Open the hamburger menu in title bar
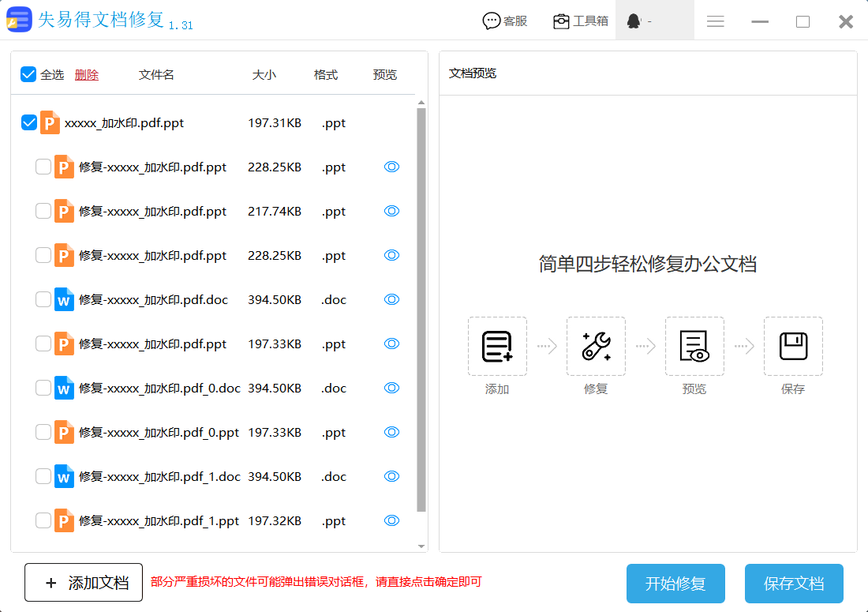The width and height of the screenshot is (868, 612). tap(715, 21)
